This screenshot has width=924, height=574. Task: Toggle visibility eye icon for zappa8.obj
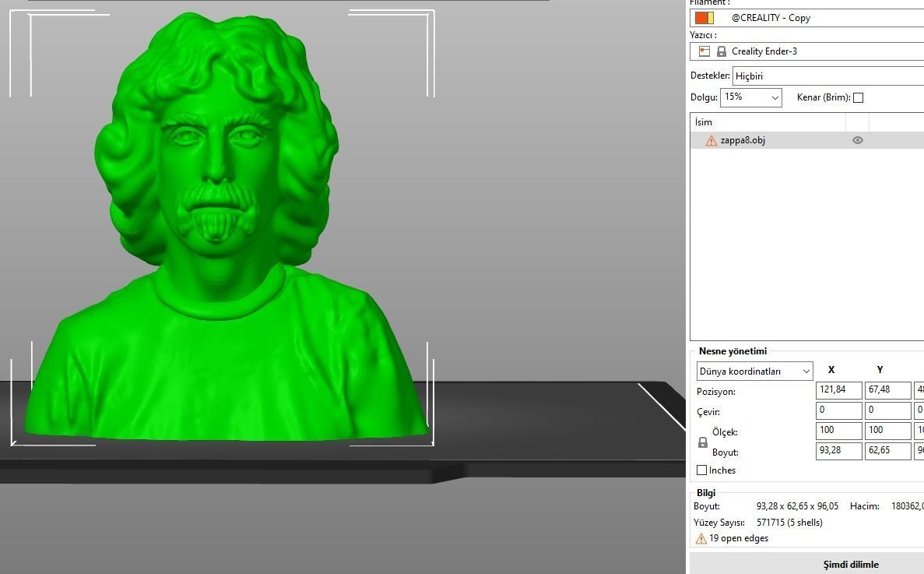click(x=857, y=140)
